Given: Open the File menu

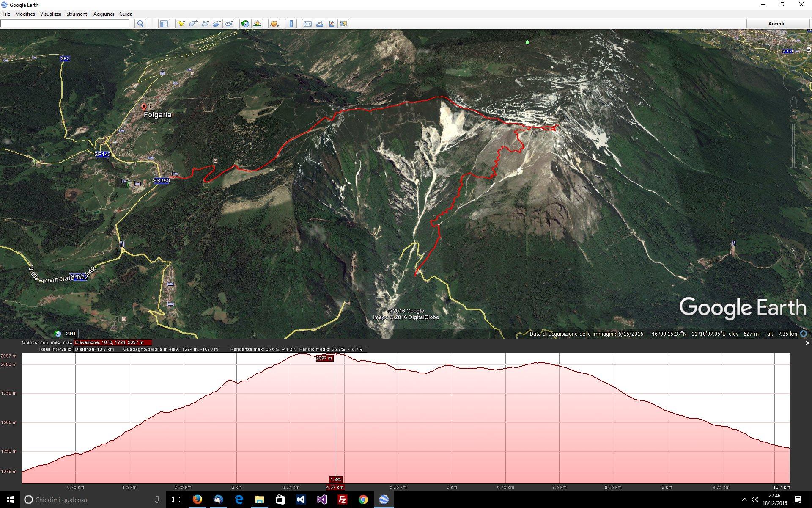Looking at the screenshot, I should coord(6,14).
